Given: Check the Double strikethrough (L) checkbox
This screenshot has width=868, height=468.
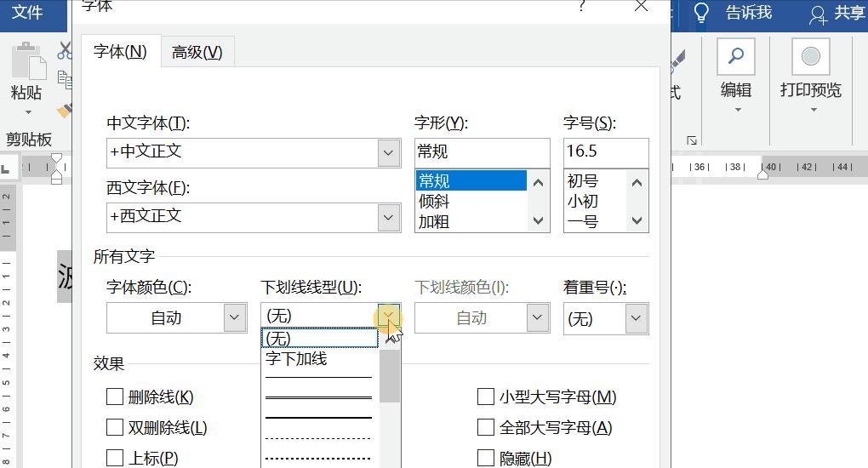Looking at the screenshot, I should [115, 427].
